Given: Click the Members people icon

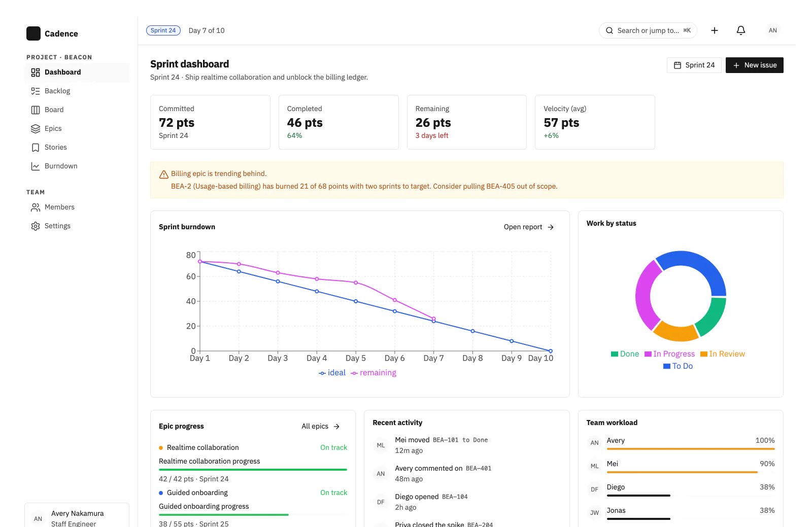Looking at the screenshot, I should [36, 207].
